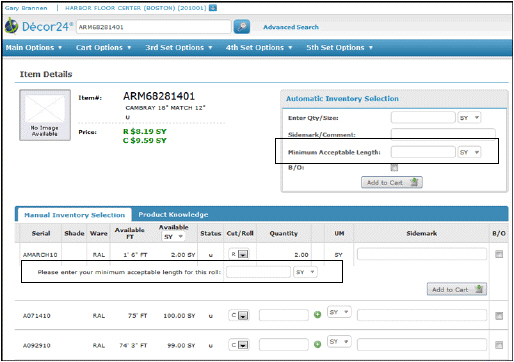Click the Minimum Acceptable Length input field
514x362 pixels.
[423, 152]
